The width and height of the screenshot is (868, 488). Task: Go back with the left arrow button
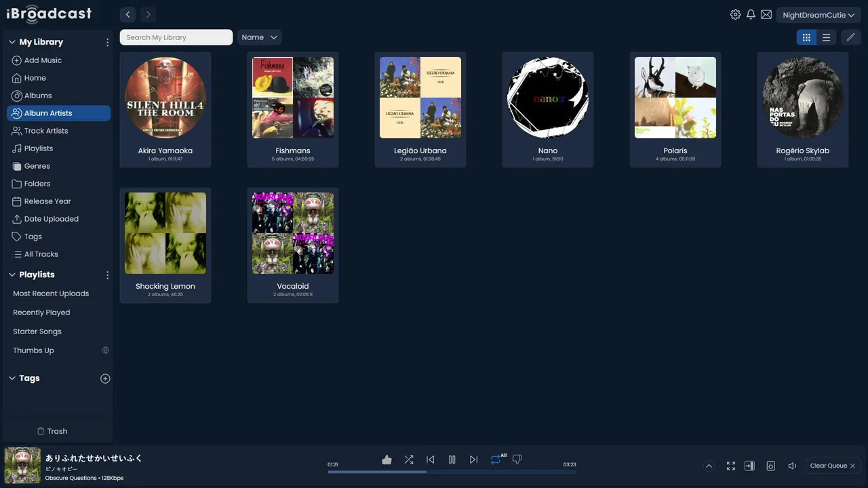click(x=128, y=14)
